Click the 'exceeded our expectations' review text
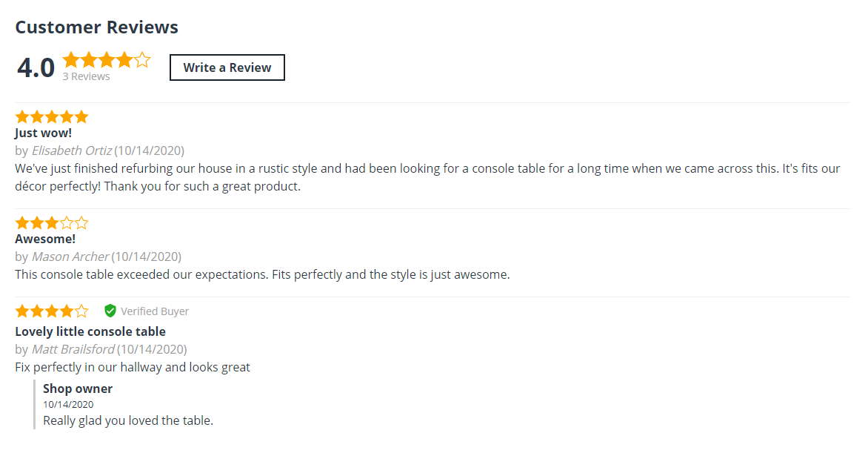 pyautogui.click(x=262, y=274)
